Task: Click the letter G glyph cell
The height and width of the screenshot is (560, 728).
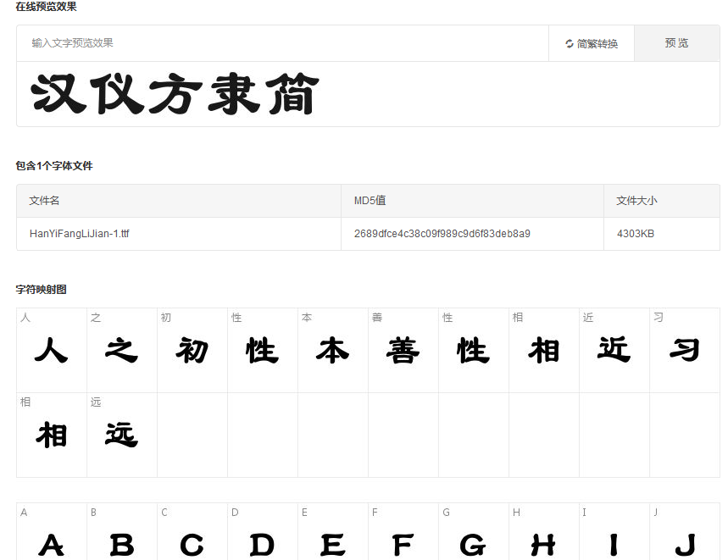Action: [x=474, y=532]
